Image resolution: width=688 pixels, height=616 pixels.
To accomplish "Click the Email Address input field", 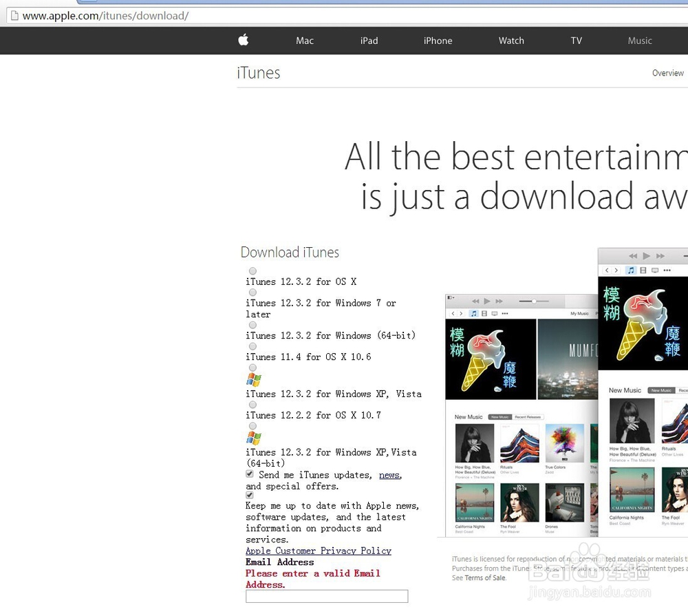I will 327,596.
